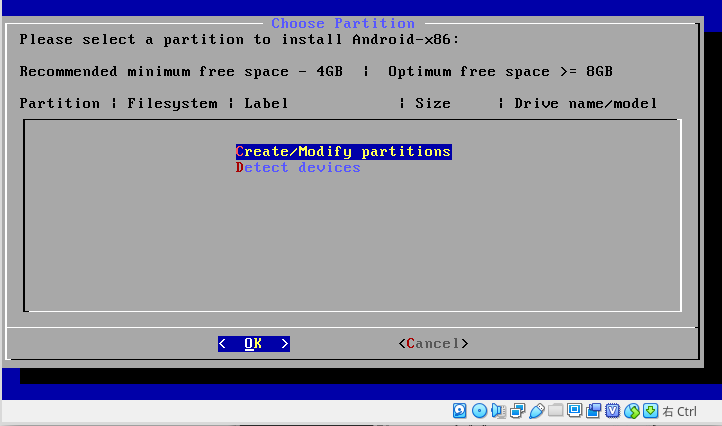This screenshot has width=722, height=426.
Task: Open the shared folders indicator
Action: click(555, 410)
